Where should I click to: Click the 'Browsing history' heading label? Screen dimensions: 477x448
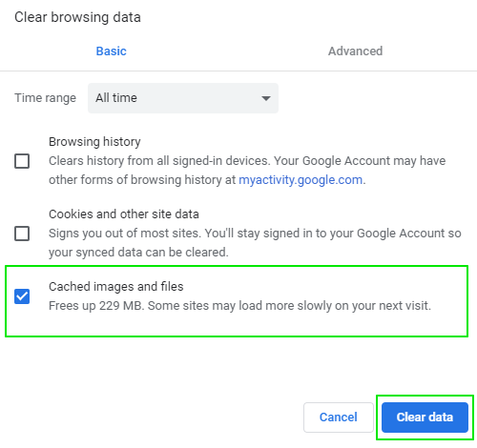pyautogui.click(x=94, y=142)
